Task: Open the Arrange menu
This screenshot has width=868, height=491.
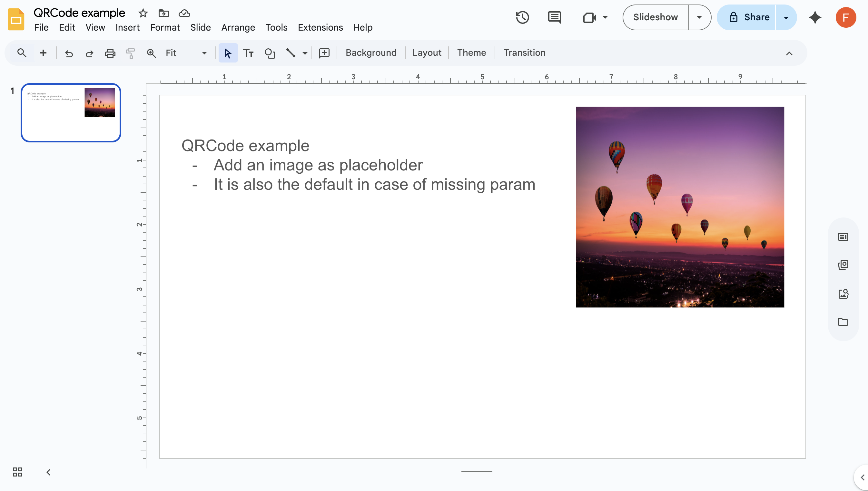Action: [238, 27]
